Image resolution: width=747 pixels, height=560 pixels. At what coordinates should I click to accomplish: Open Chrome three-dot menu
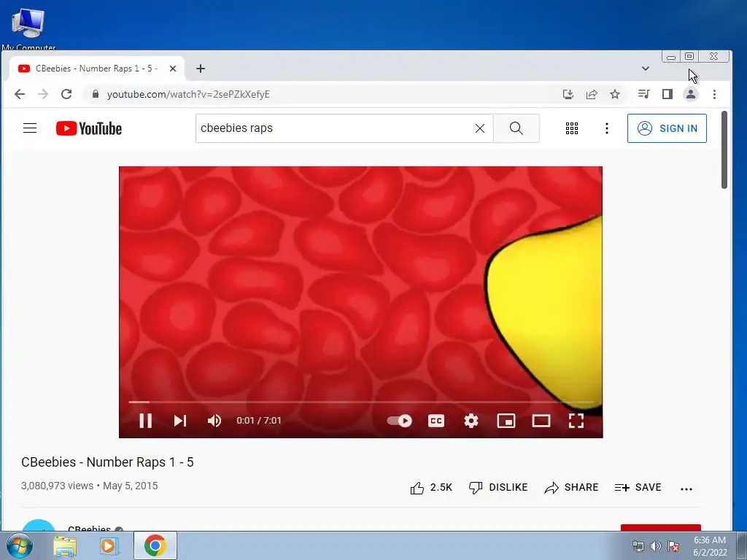pos(714,94)
